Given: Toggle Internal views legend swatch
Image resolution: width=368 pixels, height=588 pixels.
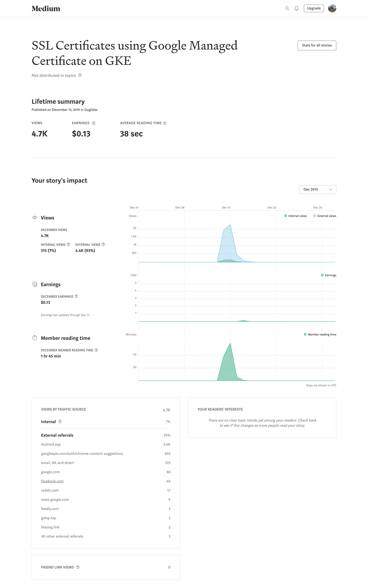Looking at the screenshot, I should 286,216.
